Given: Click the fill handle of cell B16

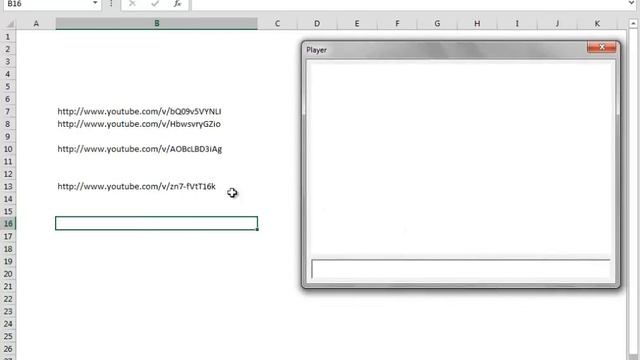Looking at the screenshot, I should (257, 229).
